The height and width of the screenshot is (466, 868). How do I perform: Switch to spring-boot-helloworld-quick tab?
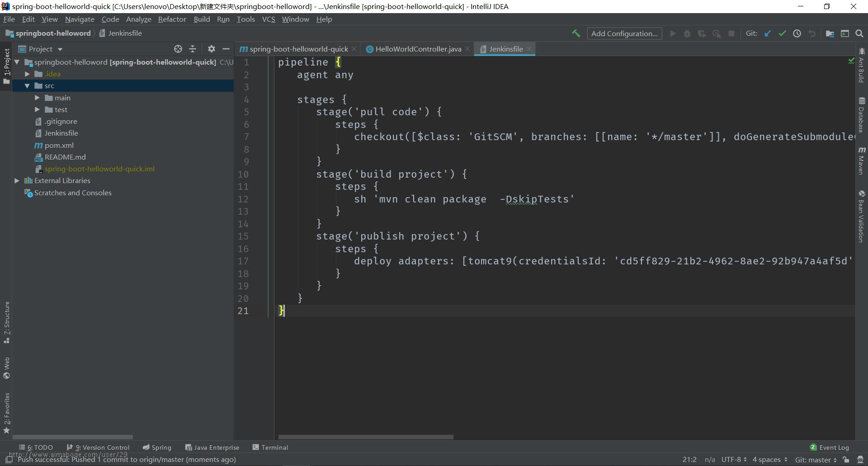(298, 49)
